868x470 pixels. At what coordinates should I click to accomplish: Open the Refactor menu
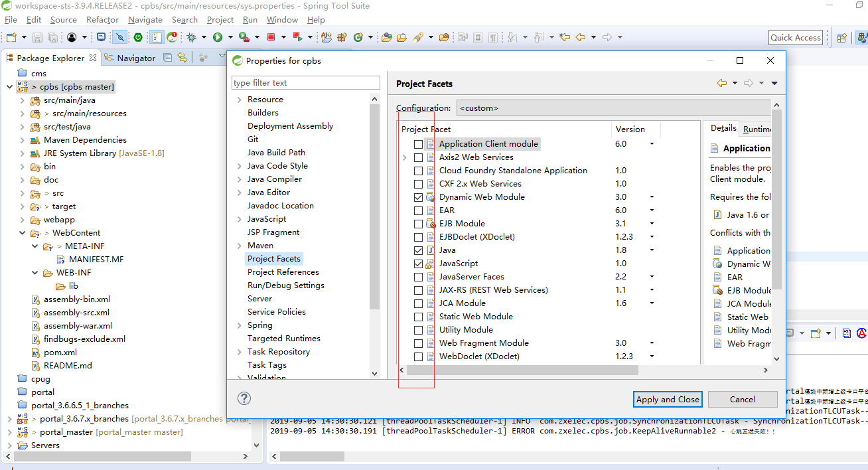102,20
